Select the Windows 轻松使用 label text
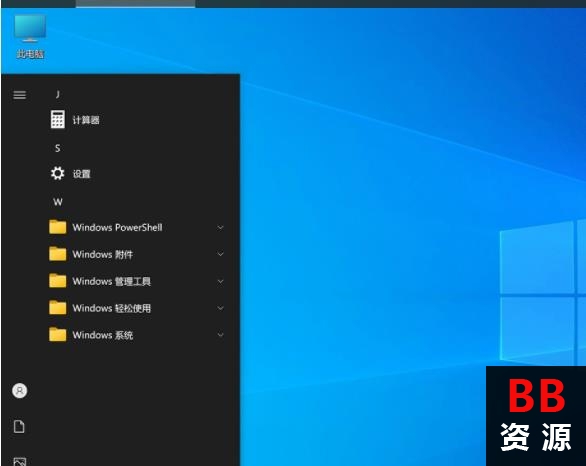Image resolution: width=586 pixels, height=466 pixels. pyautogui.click(x=111, y=308)
